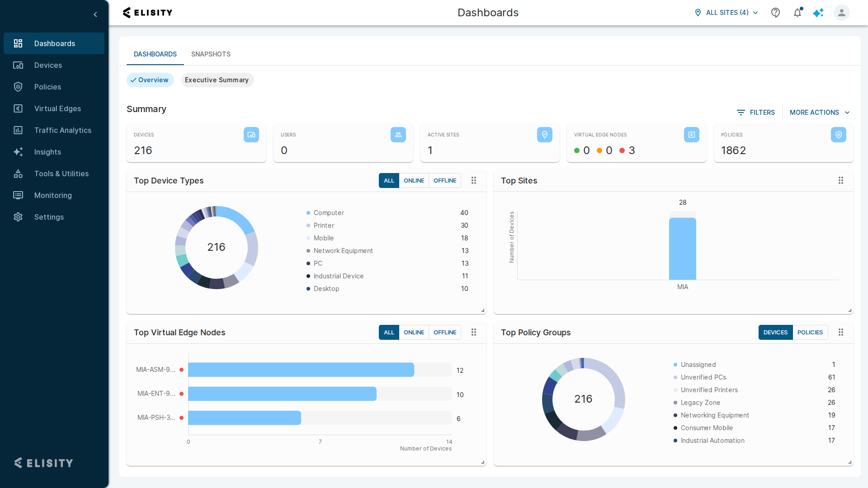This screenshot has width=868, height=488.
Task: Select the Executive Summary chip
Action: [217, 80]
